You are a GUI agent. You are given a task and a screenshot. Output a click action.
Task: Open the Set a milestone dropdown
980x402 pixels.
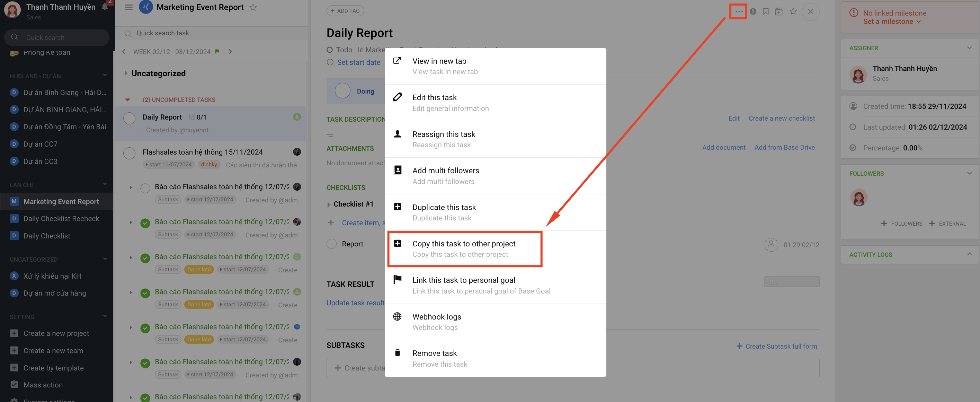tap(891, 22)
